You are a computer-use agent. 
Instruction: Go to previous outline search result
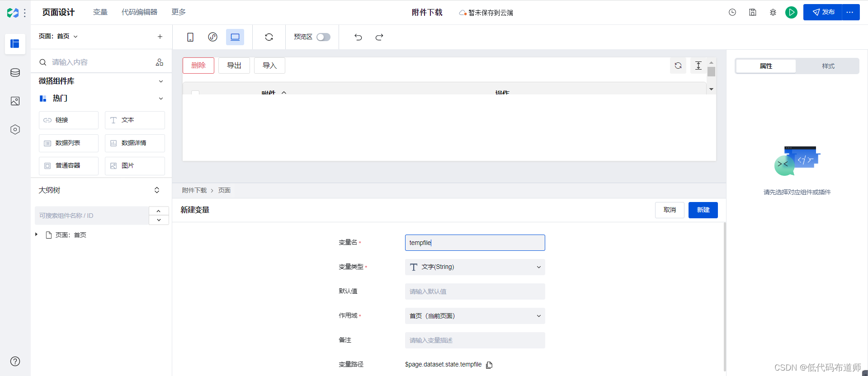click(159, 211)
